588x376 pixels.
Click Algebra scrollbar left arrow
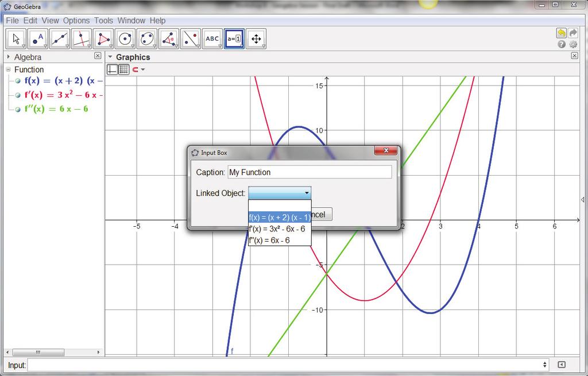click(7, 352)
